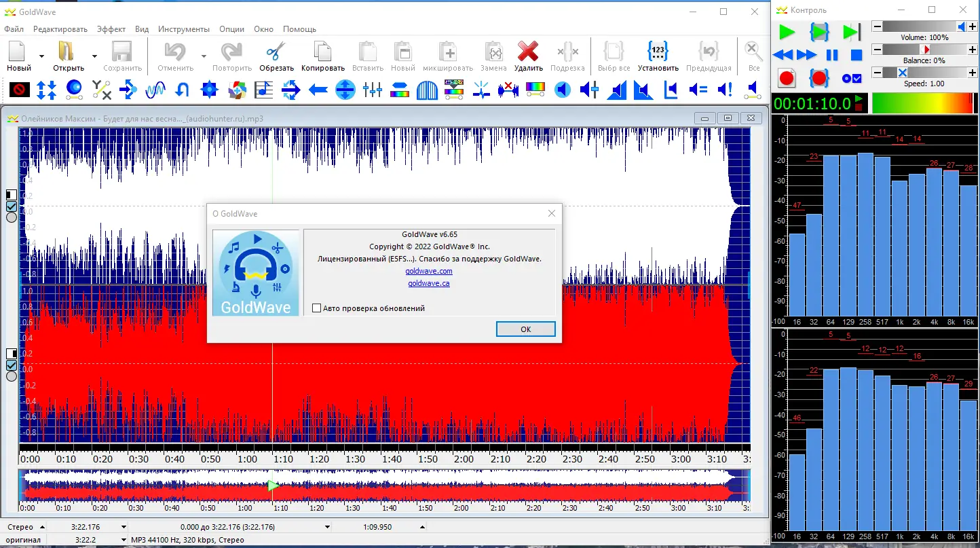Start playback with the green Play button

point(787,32)
